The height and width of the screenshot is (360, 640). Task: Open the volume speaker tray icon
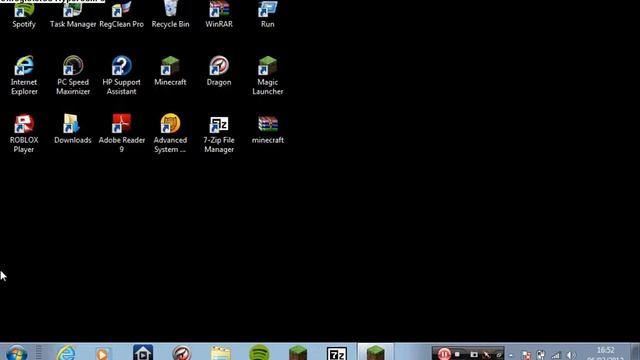[571, 355]
